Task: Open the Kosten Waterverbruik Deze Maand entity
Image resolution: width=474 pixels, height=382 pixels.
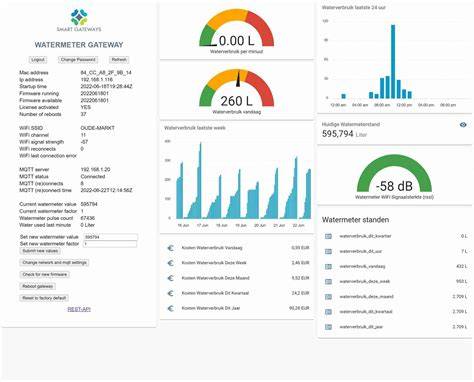Action: [x=238, y=278]
